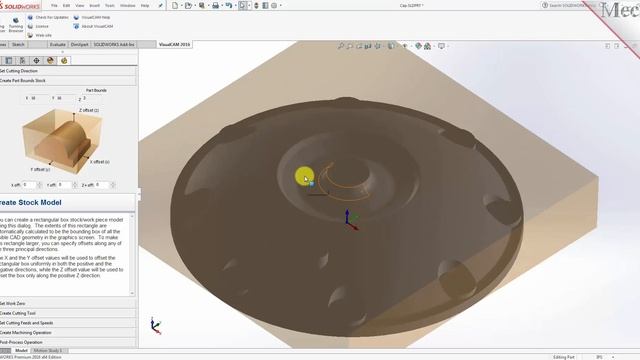The width and height of the screenshot is (640, 360).
Task: Switch to the Motion Study 1 tab
Action: click(x=48, y=351)
